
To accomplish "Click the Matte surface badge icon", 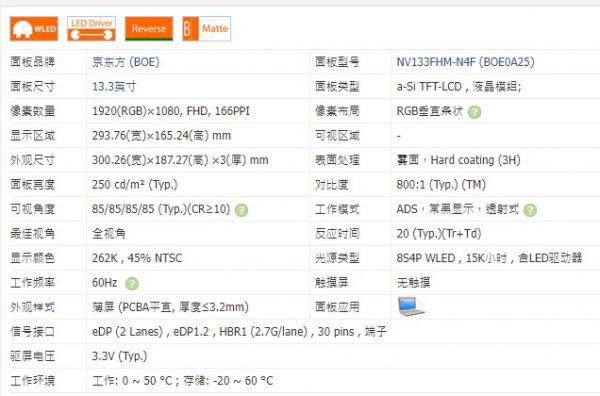I will [x=207, y=29].
